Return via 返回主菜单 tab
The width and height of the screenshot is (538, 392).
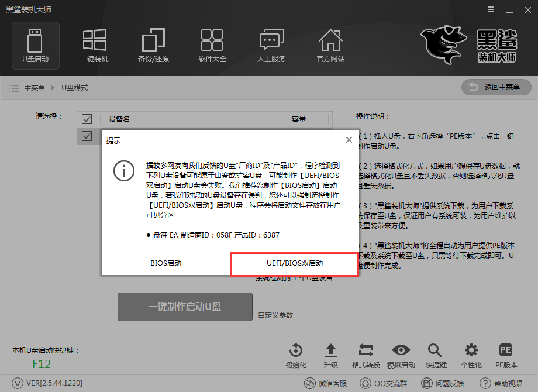(496, 87)
